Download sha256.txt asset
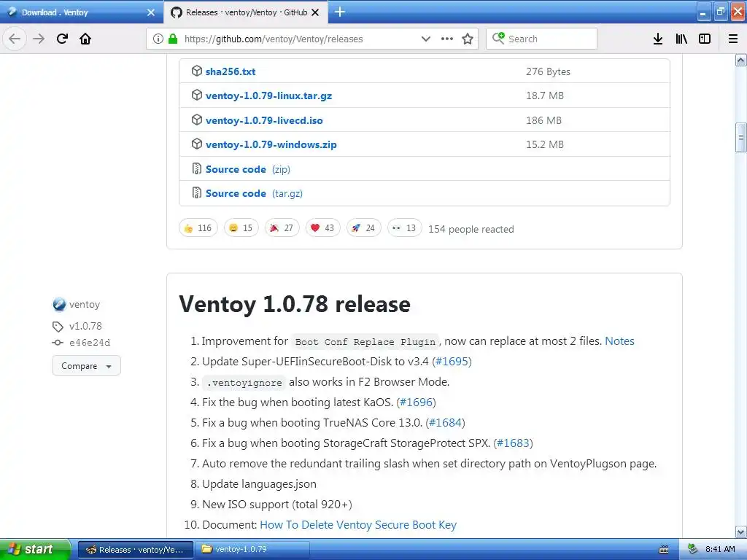This screenshot has height=560, width=747. 231,71
